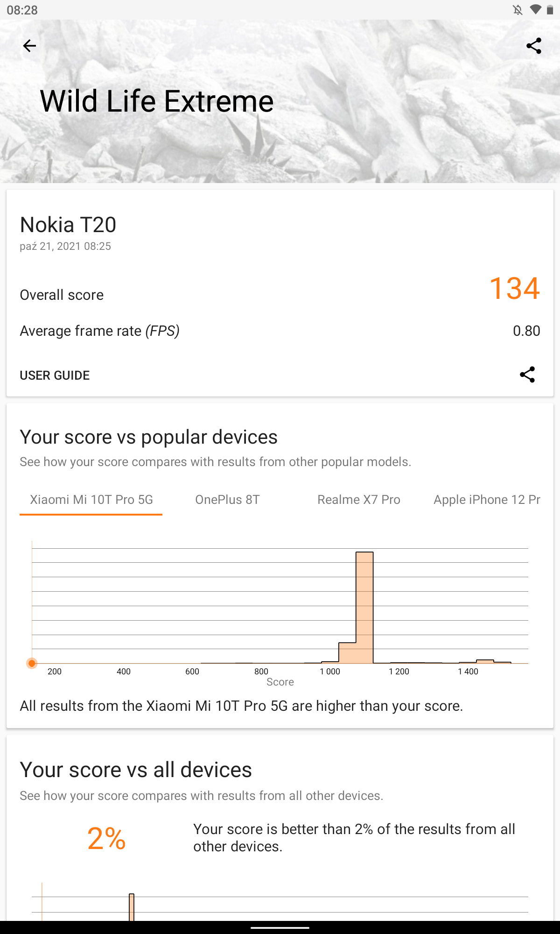
Task: Tap the muted notification bell icon
Action: (x=518, y=10)
